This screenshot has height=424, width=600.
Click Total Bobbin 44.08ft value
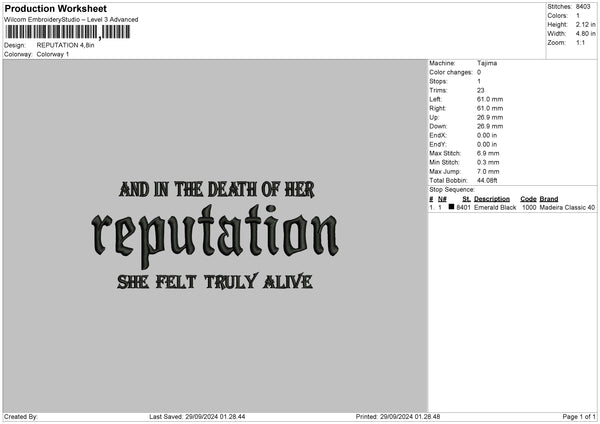click(487, 181)
